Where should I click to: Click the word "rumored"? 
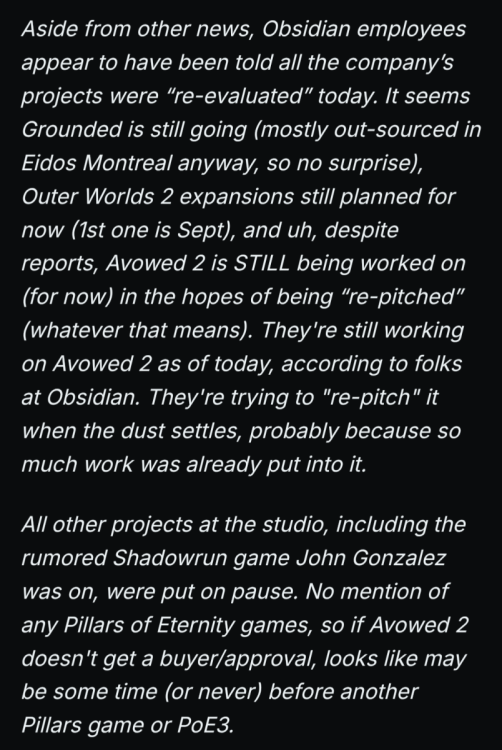click(65, 558)
